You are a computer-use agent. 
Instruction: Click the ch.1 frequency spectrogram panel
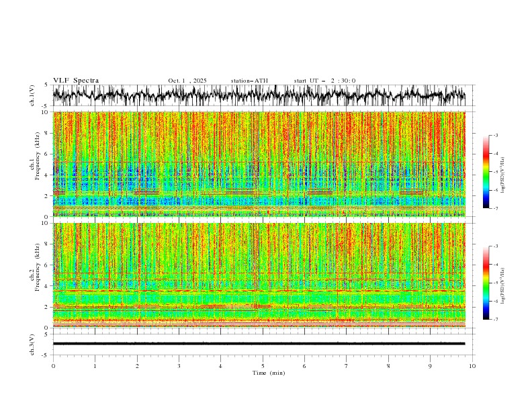tap(259, 164)
